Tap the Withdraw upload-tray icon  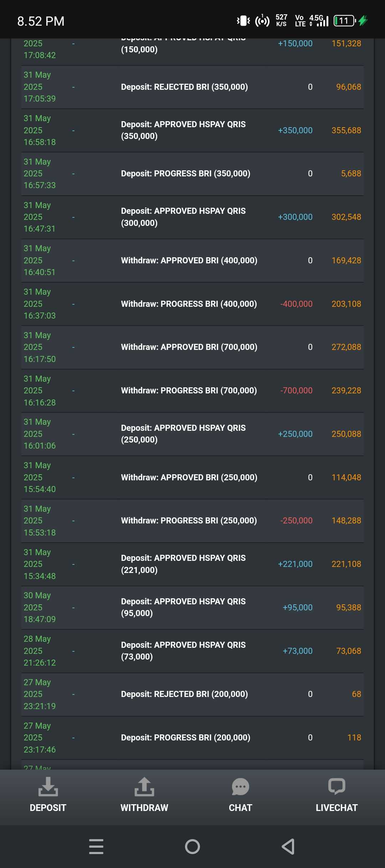coord(144,786)
